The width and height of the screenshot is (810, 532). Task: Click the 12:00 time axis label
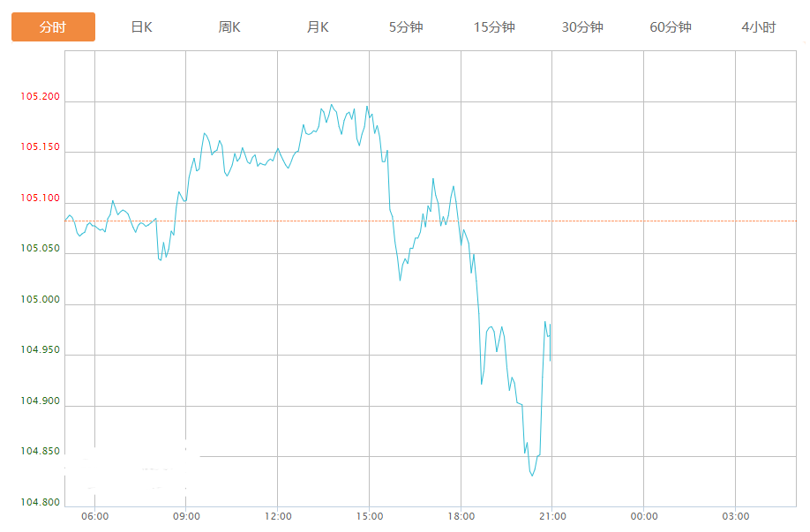click(x=278, y=516)
